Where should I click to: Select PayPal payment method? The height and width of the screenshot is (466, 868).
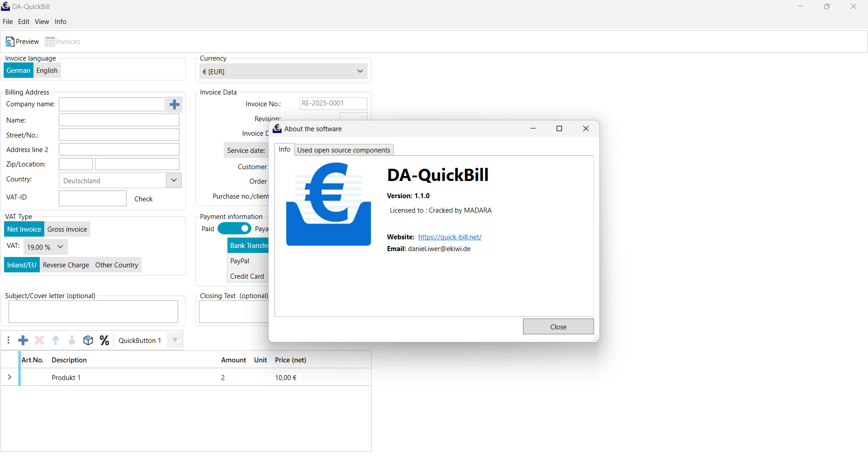coord(248,261)
